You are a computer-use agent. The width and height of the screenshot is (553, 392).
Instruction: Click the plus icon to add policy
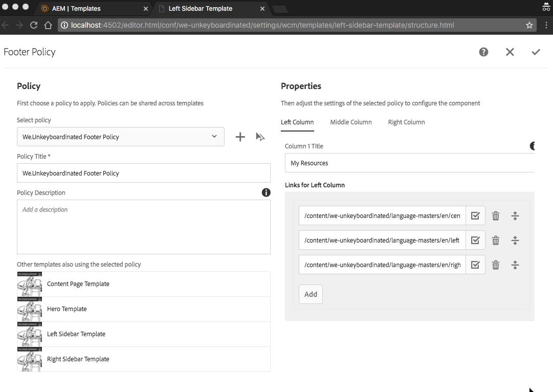click(x=240, y=137)
